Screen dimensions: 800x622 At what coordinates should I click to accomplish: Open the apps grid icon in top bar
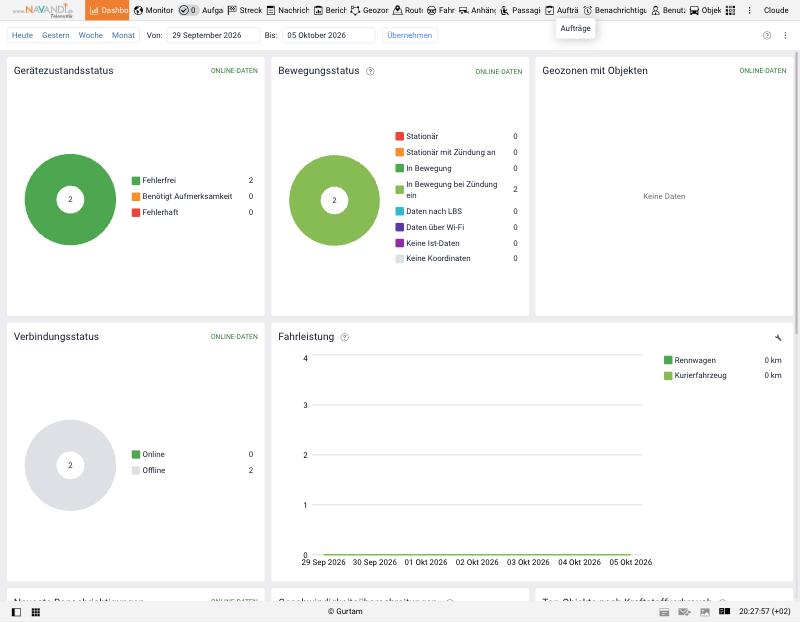[731, 10]
